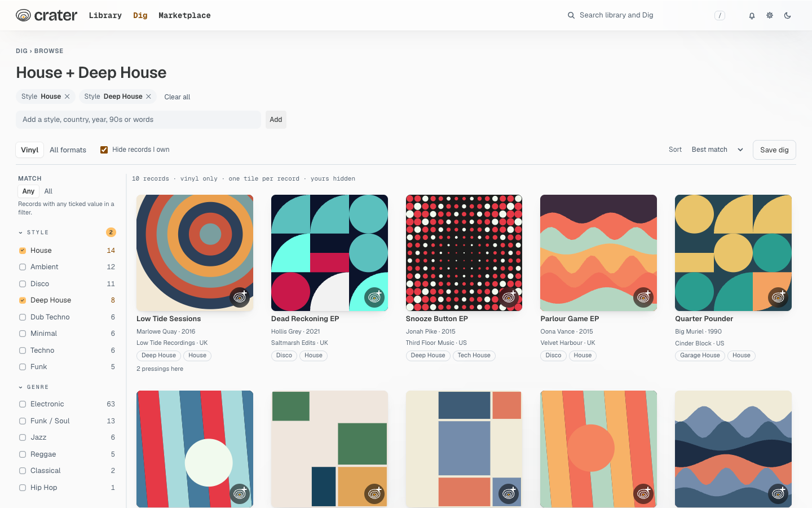Click the DIG breadcrumb link
This screenshot has width=812, height=508.
pyautogui.click(x=21, y=51)
